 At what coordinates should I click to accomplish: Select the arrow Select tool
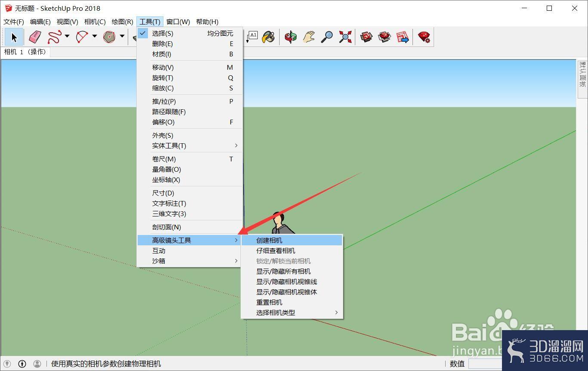14,37
